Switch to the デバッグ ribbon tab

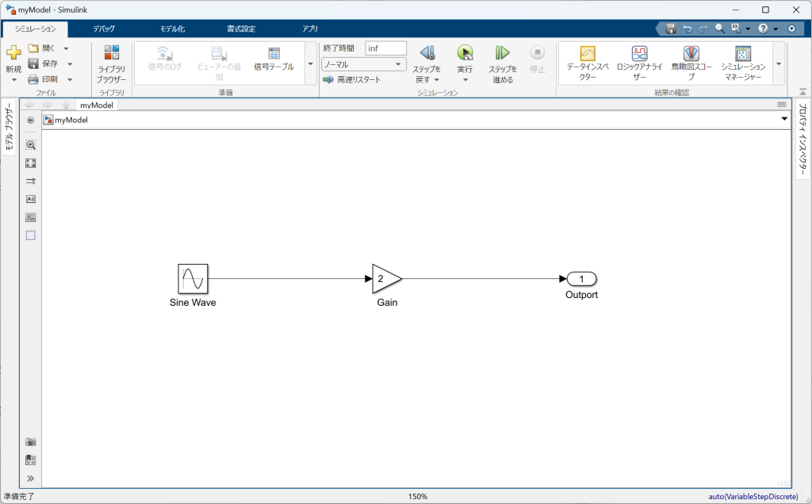(103, 29)
